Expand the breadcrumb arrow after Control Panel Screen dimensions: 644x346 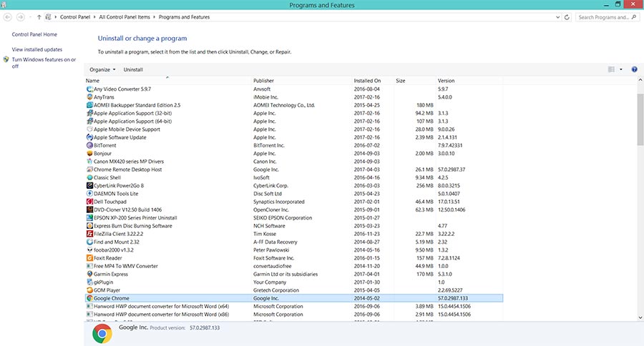click(94, 17)
